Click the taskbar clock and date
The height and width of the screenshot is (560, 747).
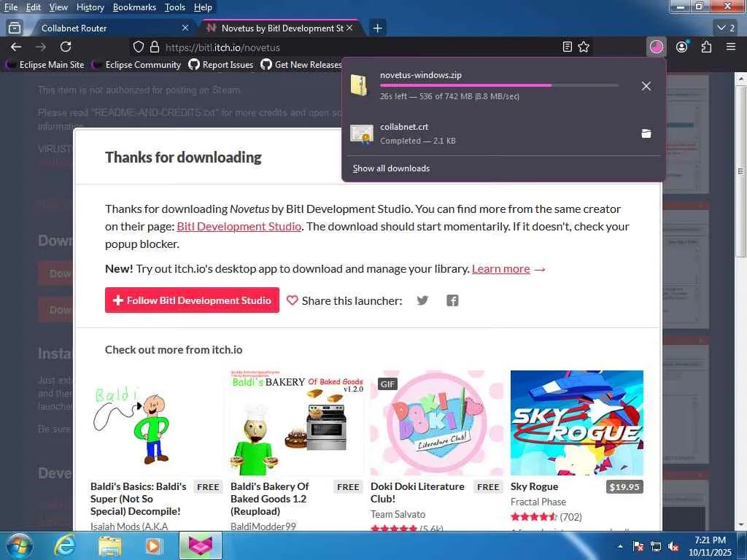click(710, 546)
